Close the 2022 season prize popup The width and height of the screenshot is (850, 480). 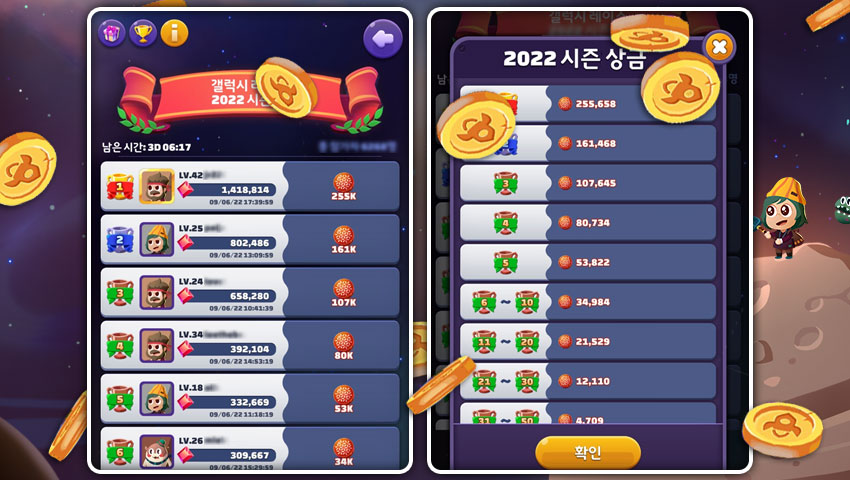click(719, 47)
